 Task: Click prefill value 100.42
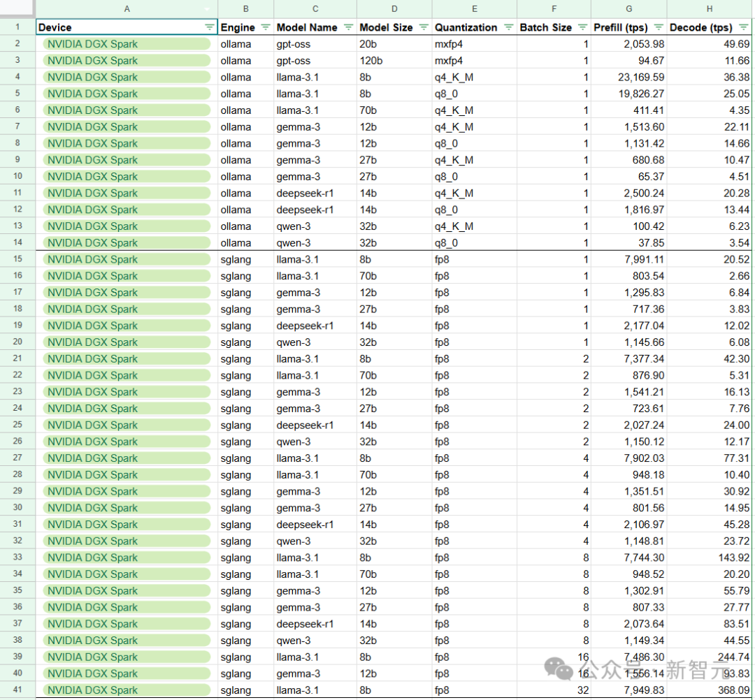[629, 226]
